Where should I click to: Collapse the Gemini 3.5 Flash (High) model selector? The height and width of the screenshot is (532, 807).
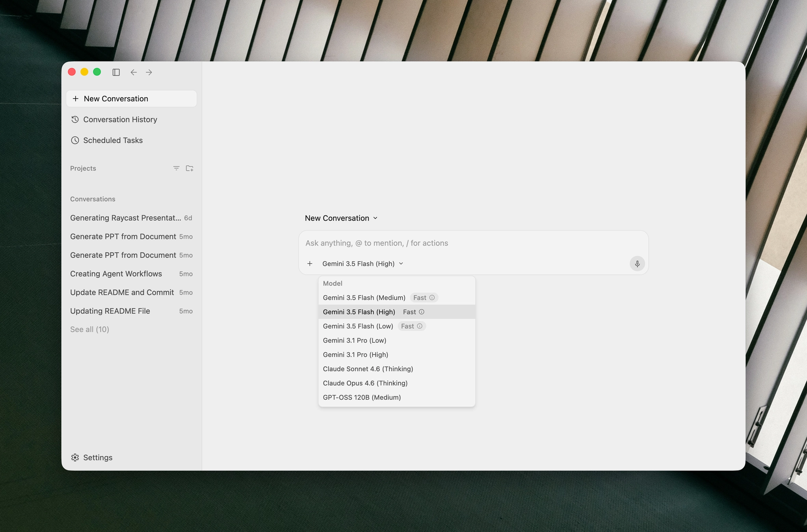point(363,264)
